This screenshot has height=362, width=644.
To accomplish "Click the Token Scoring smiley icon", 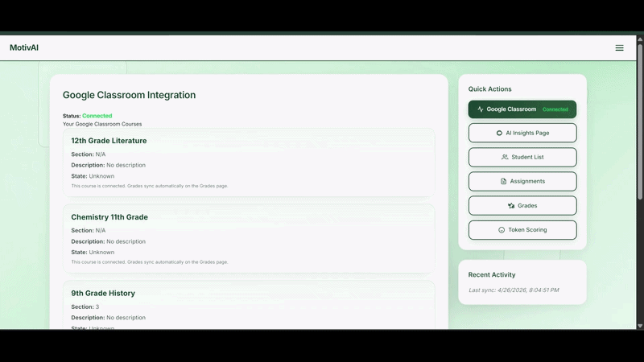I will click(502, 230).
